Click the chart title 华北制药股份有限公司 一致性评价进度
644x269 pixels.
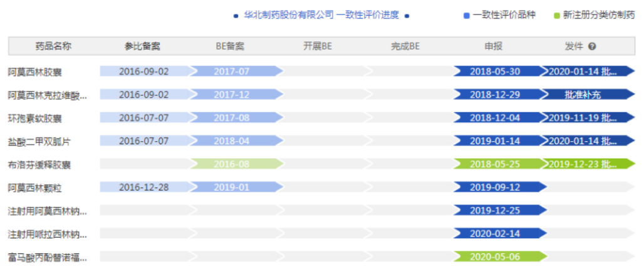pyautogui.click(x=321, y=16)
